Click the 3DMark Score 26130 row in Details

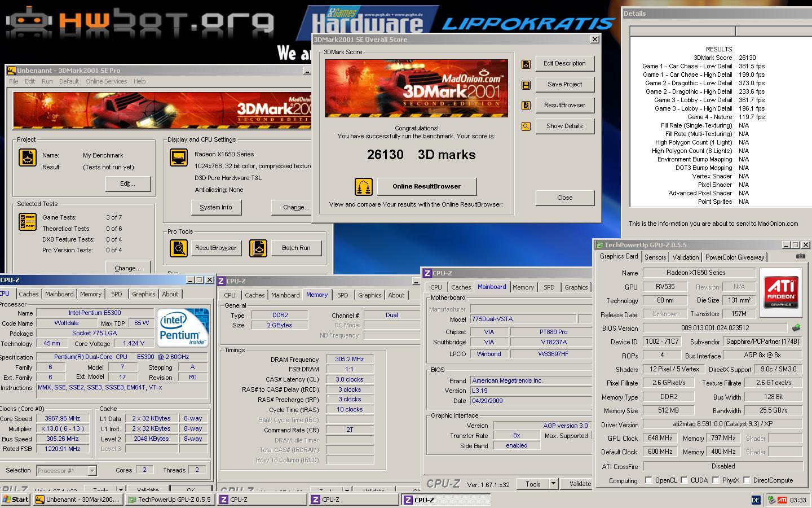[725, 58]
